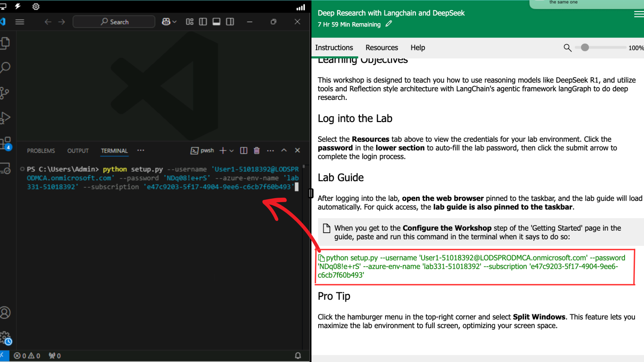Toggle the secondary side bar
Viewport: 644px width, 362px height.
point(230,22)
